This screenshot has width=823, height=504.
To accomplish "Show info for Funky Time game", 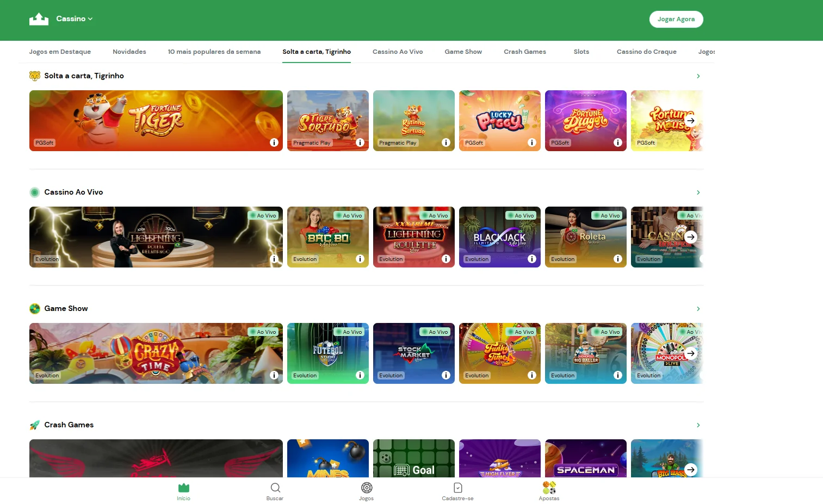I will click(x=532, y=375).
